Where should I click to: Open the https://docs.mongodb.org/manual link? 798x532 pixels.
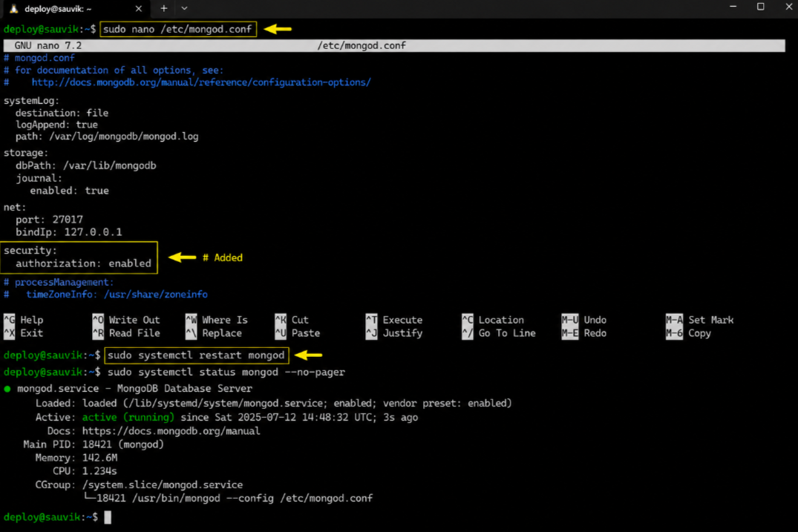171,431
